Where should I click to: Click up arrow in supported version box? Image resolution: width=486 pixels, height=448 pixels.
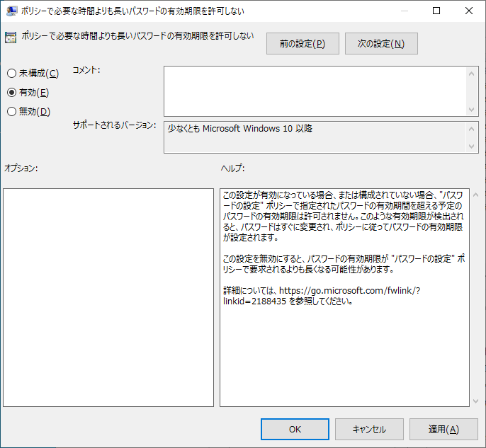tap(473, 129)
